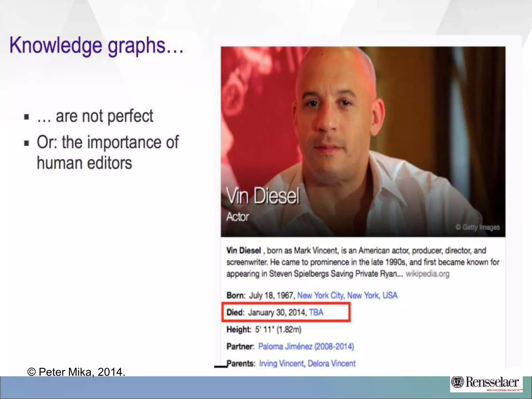Image resolution: width=532 pixels, height=399 pixels.
Task: Click the Irving Vincent parent link
Action: pyautogui.click(x=281, y=363)
